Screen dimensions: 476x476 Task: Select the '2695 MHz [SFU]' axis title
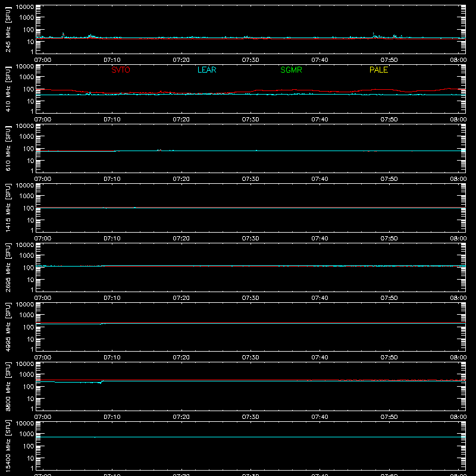pyautogui.click(x=8, y=267)
